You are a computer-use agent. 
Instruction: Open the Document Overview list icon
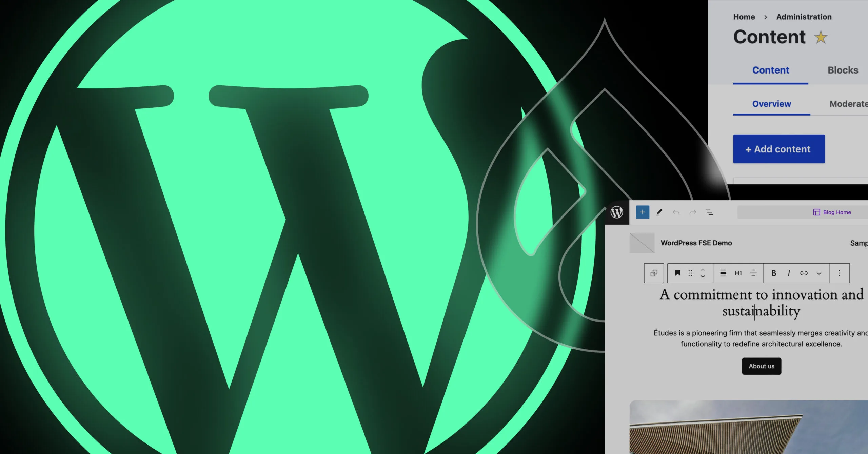tap(709, 212)
